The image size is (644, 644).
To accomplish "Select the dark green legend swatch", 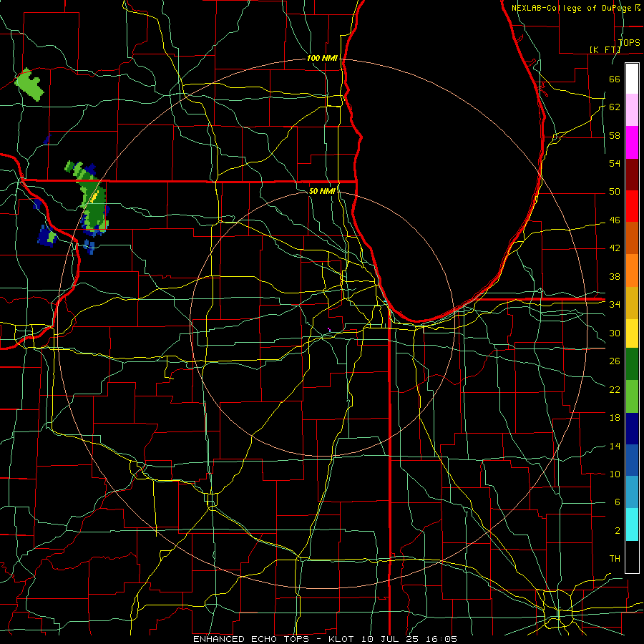I will pos(632,364).
